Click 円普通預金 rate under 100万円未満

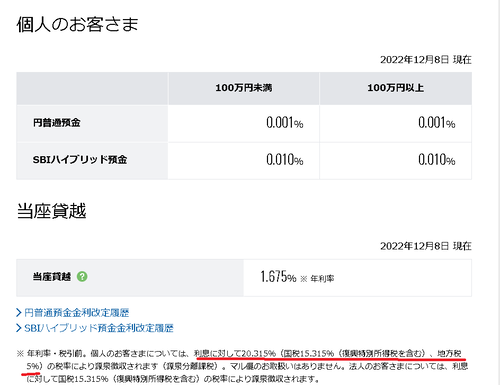coord(285,123)
